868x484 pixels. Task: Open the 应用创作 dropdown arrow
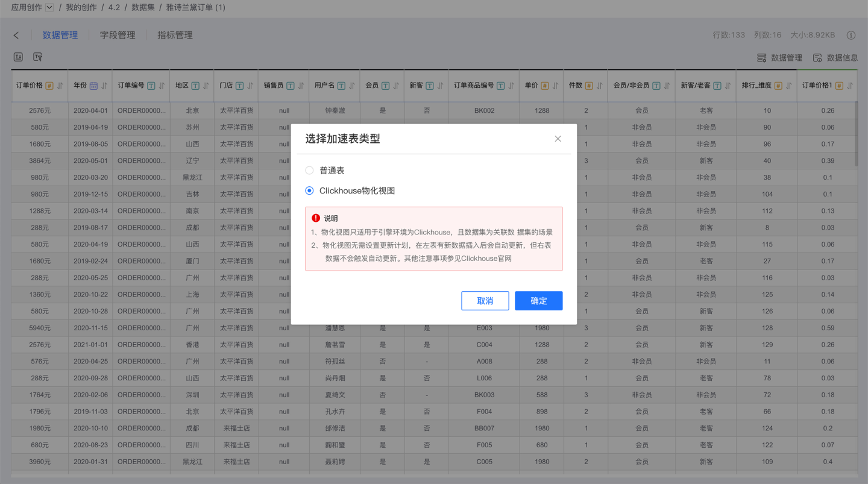pyautogui.click(x=49, y=8)
